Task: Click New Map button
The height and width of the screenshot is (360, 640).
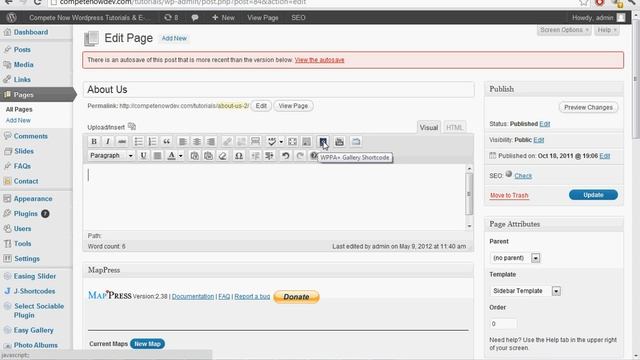Action: (147, 344)
